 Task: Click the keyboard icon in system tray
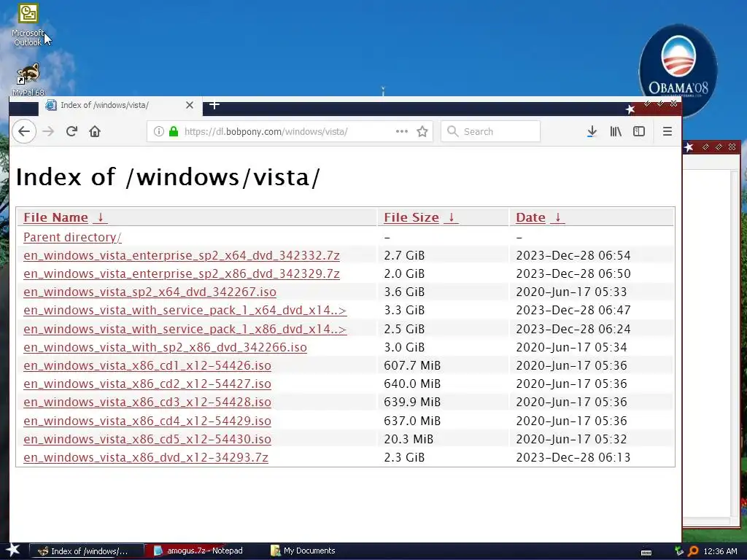[x=646, y=552]
